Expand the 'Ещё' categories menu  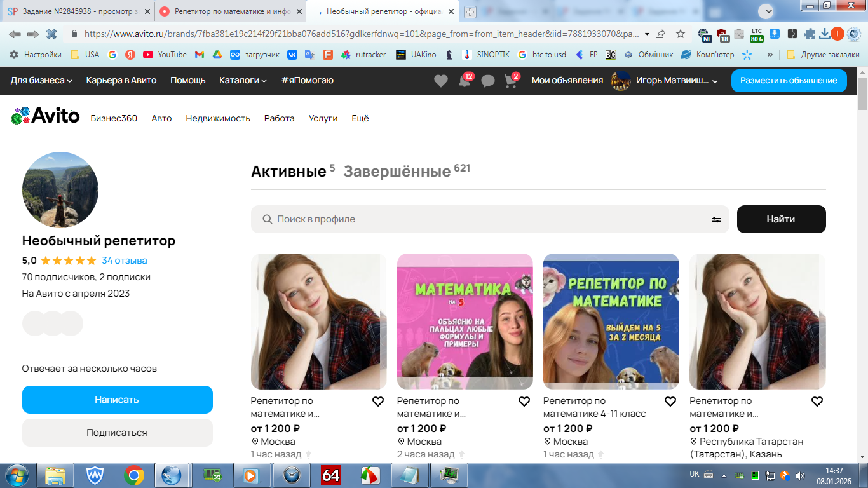[x=360, y=118]
